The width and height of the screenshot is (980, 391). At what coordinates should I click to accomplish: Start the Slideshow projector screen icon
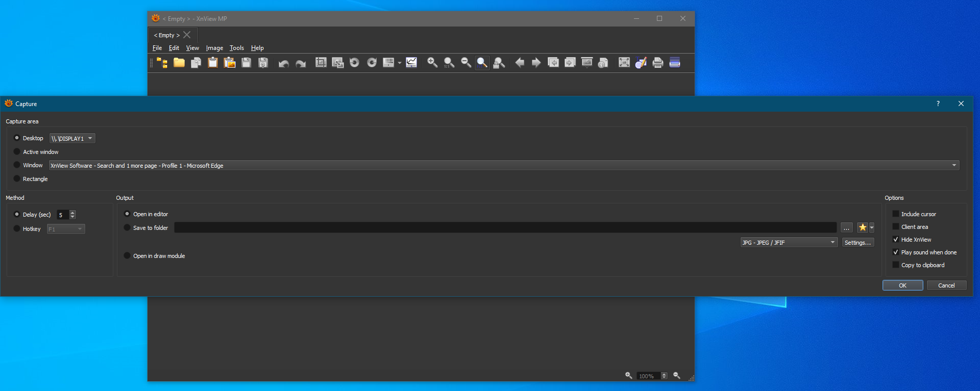[587, 63]
